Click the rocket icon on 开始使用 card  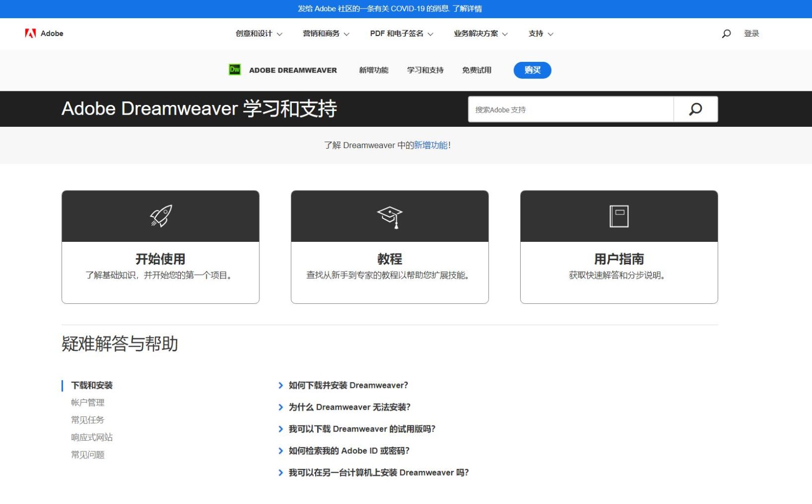pyautogui.click(x=161, y=216)
